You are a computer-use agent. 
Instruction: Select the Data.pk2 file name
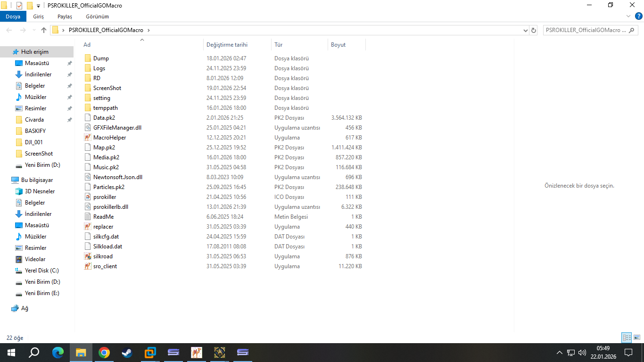[x=104, y=118]
